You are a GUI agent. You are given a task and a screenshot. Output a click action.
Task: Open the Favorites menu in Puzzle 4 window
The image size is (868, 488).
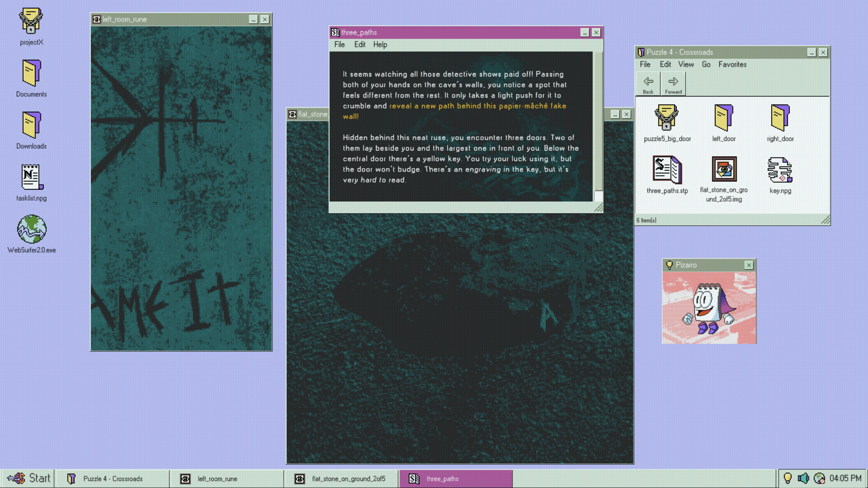(x=732, y=64)
